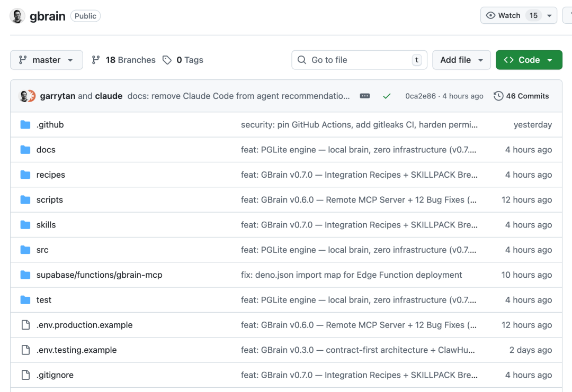Click the eye icon in Watch button
The width and height of the screenshot is (572, 392).
490,15
